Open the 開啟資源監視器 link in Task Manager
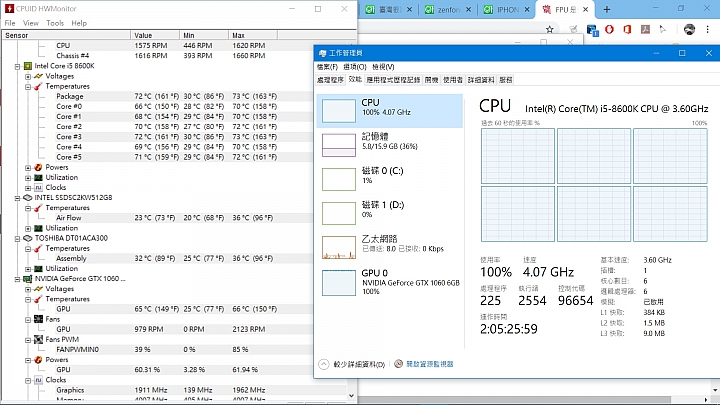Screen dimensions: 720x405 coord(430,364)
